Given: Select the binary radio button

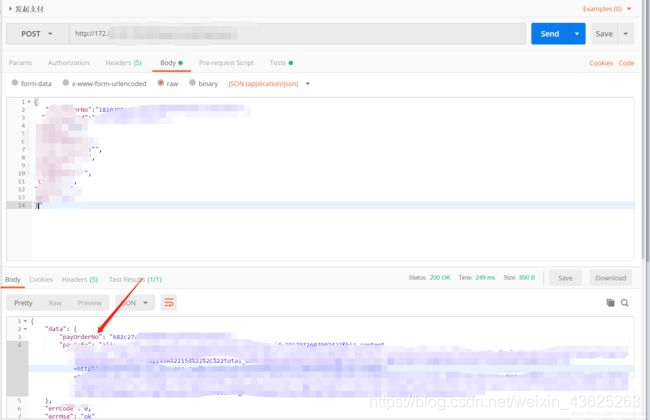Looking at the screenshot, I should click(192, 83).
